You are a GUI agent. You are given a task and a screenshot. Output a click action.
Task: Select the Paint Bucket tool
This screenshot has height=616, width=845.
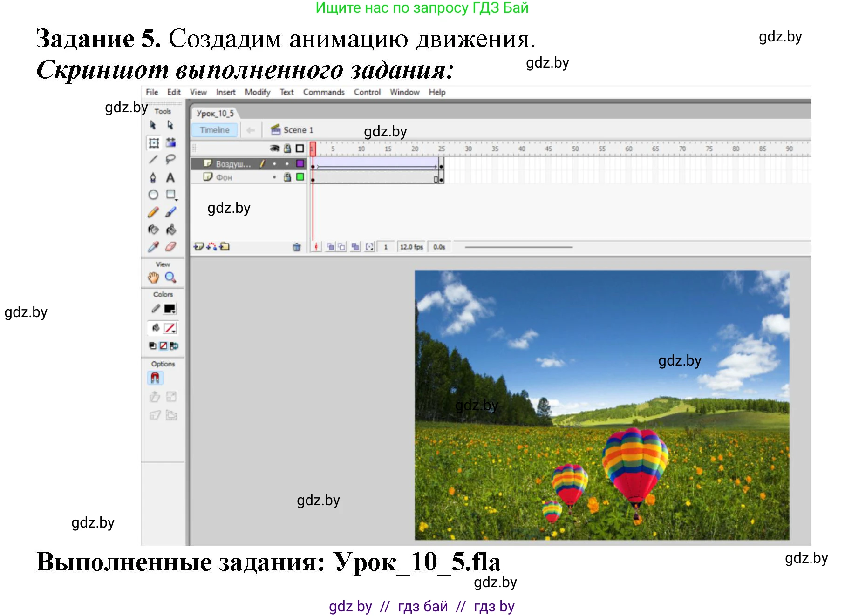tap(171, 230)
